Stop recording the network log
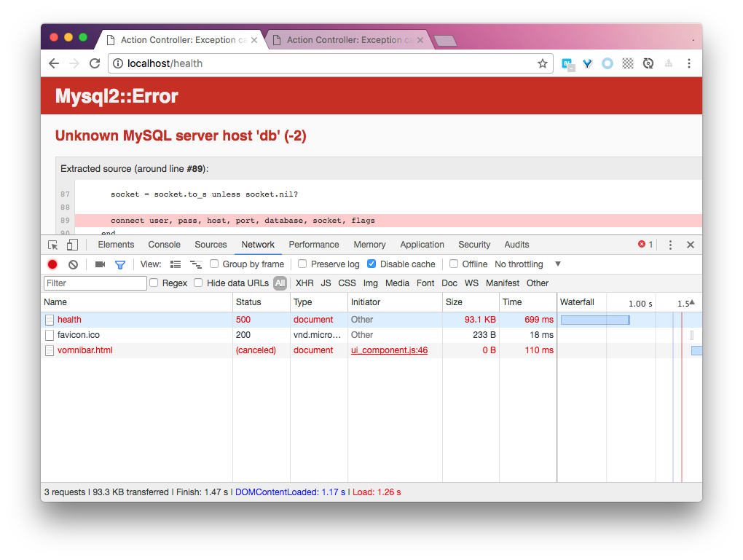The width and height of the screenshot is (743, 560). pyautogui.click(x=52, y=264)
